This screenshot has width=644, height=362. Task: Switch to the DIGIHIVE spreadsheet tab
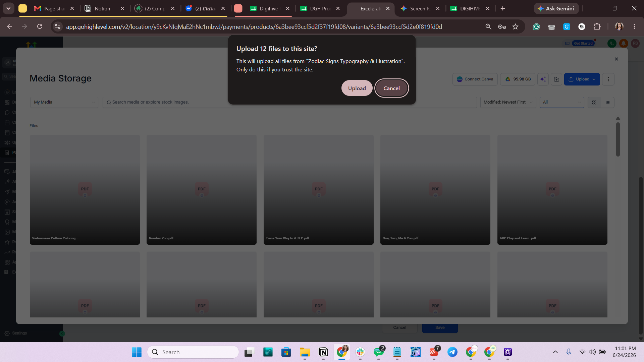coord(470,8)
